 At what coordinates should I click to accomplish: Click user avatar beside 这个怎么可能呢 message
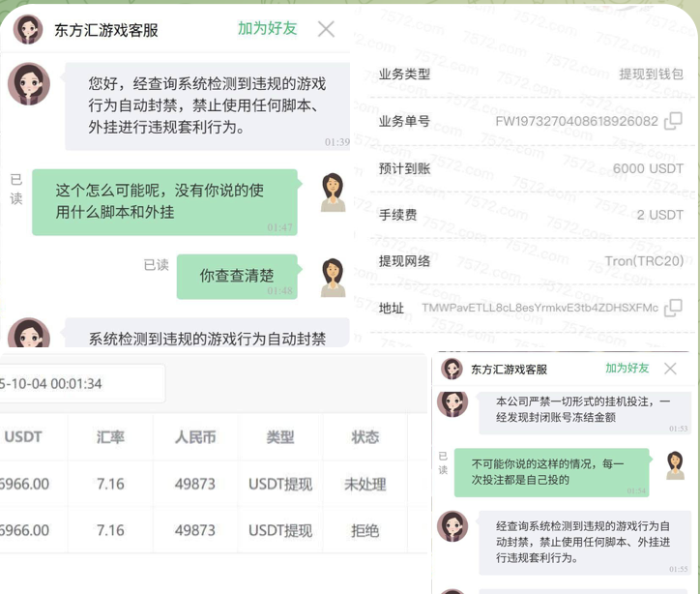(333, 193)
